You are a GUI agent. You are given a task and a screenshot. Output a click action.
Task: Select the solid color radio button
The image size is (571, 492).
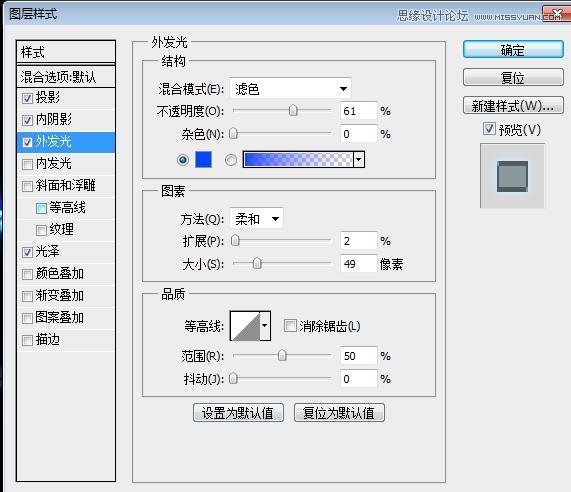point(183,160)
